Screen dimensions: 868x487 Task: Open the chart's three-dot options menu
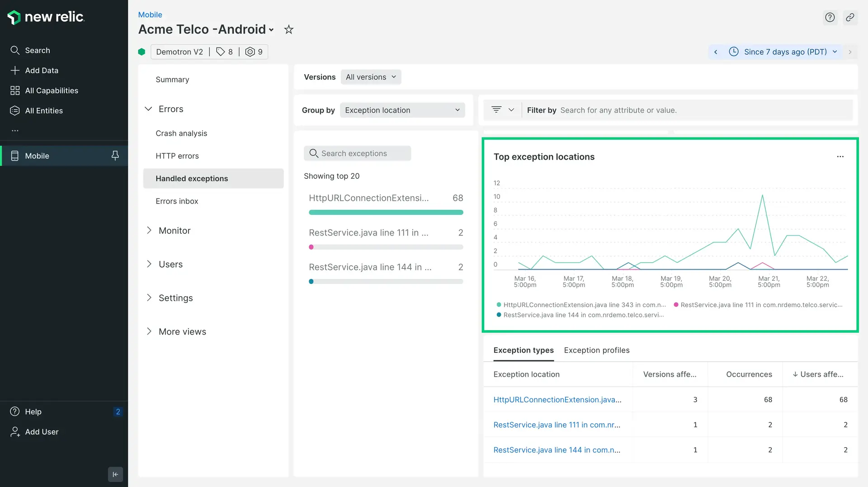coord(840,157)
